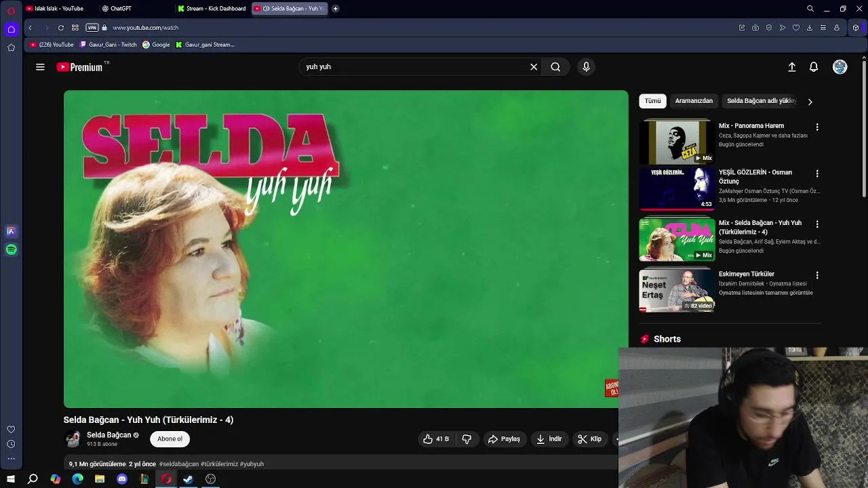Open Selda Bağcan channel avatar
The width and height of the screenshot is (868, 488).
[x=73, y=439]
